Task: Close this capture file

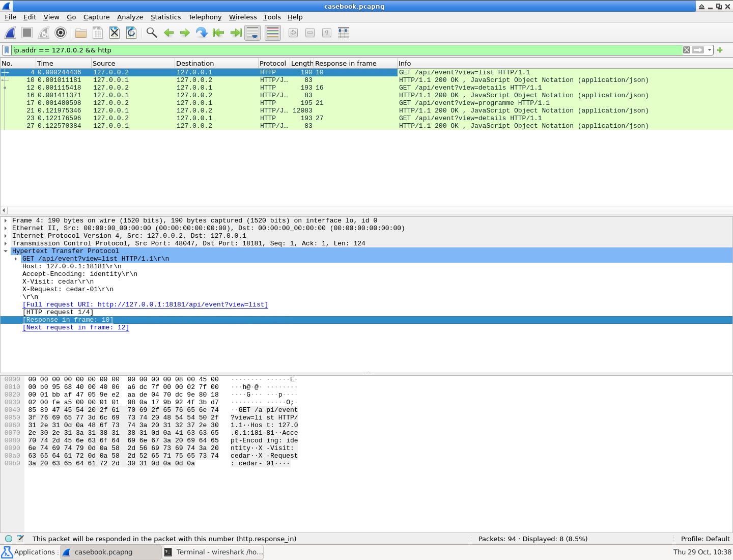Action: [115, 33]
